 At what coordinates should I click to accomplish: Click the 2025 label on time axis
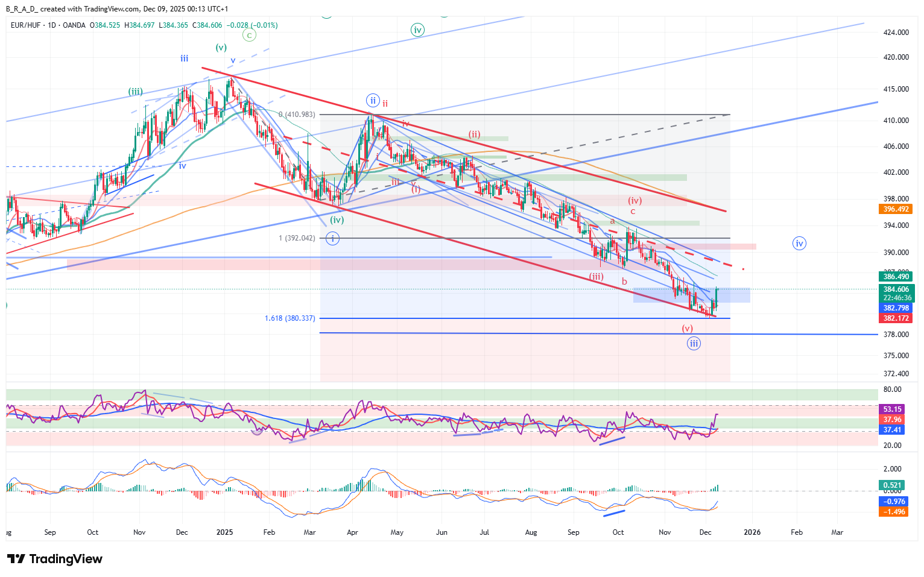click(224, 532)
